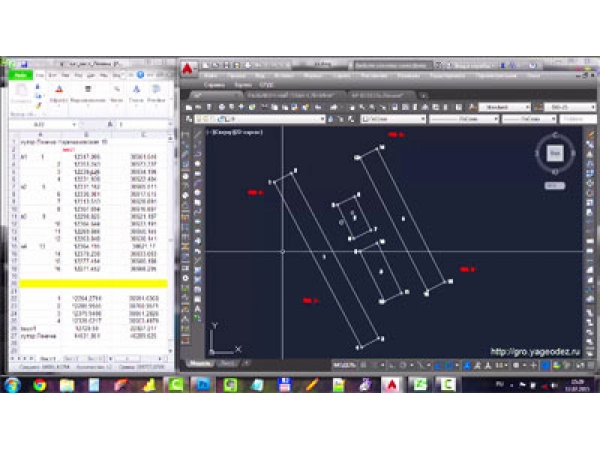Select the Лист1 sheet tab in Excel
Image resolution: width=600 pixels, height=450 pixels.
[47, 356]
